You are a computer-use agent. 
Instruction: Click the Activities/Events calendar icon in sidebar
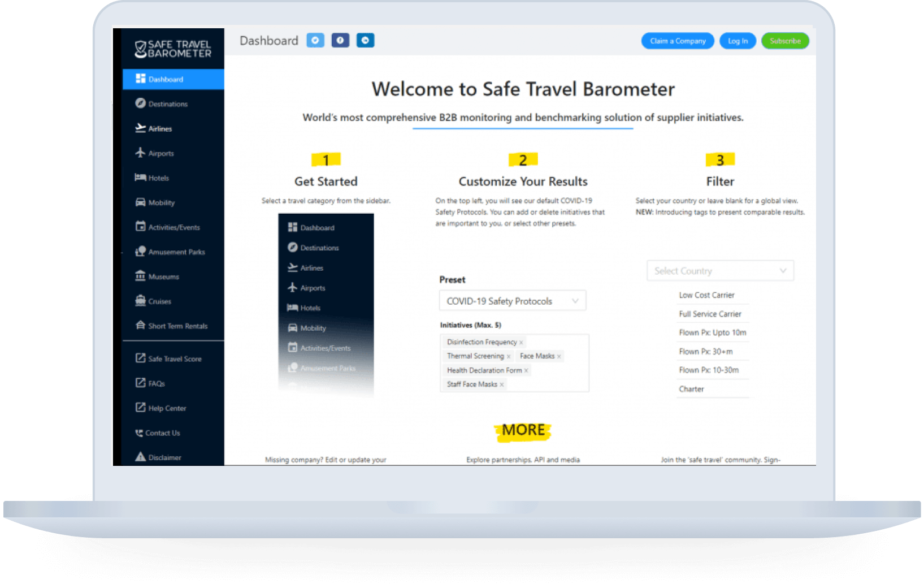pos(140,227)
